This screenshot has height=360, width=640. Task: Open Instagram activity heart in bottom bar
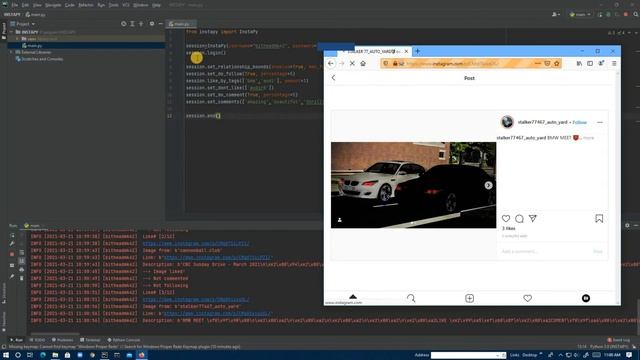pyautogui.click(x=527, y=298)
